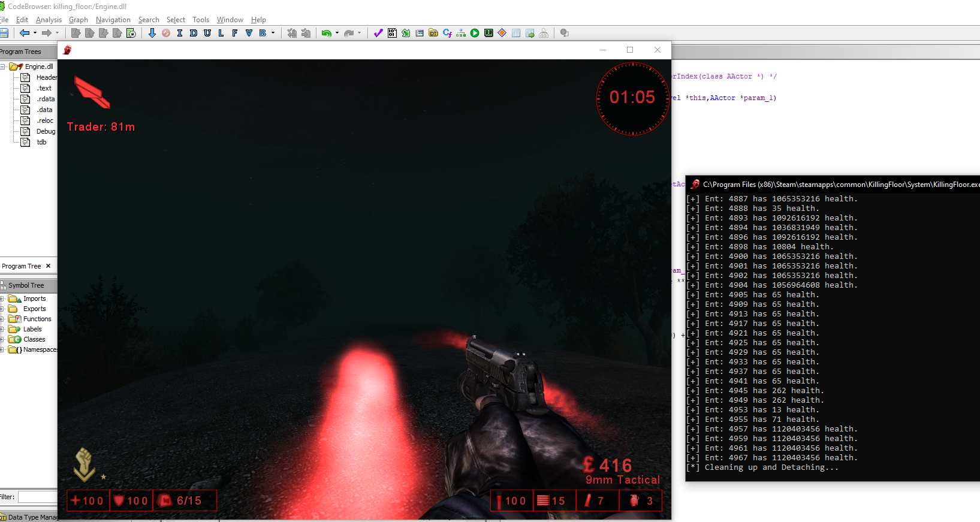Open bookmark type dropdown beside B icon

(x=273, y=33)
